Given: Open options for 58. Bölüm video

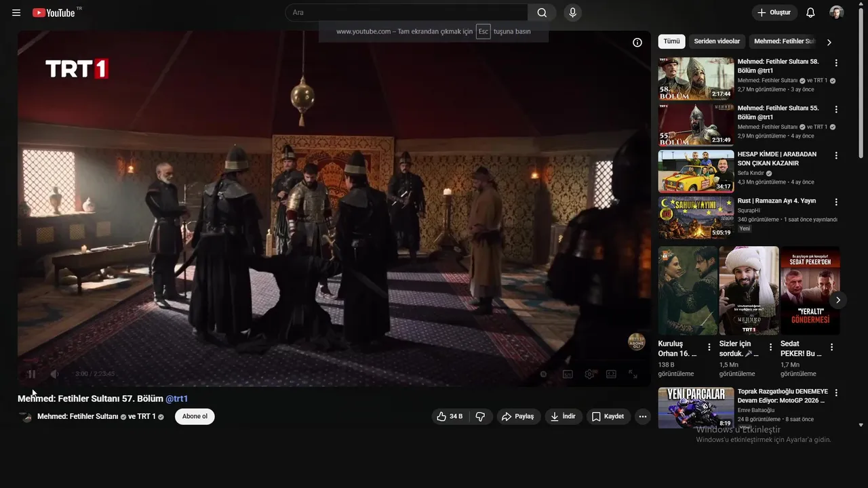Looking at the screenshot, I should [x=836, y=62].
